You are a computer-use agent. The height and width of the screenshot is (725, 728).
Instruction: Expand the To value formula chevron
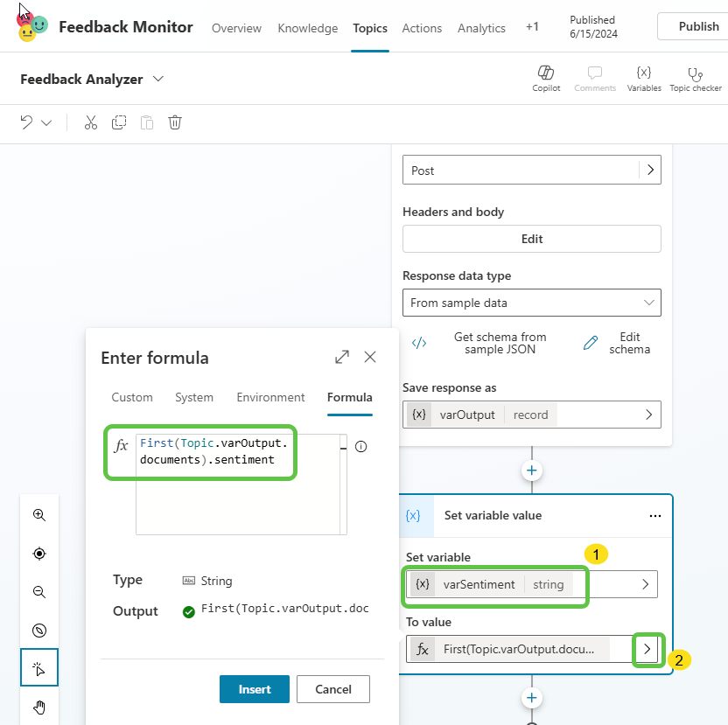[647, 649]
